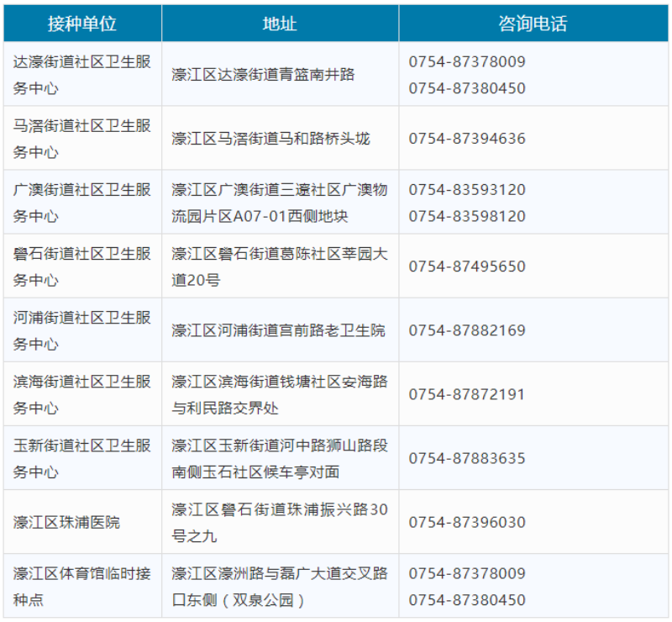Viewport: 672px width, 622px height.
Task: Click the 接种单位 column header
Action: [81, 24]
